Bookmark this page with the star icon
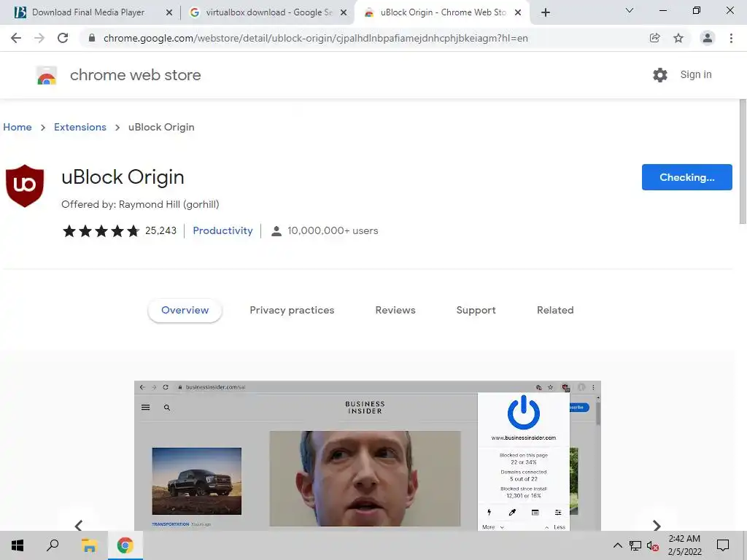This screenshot has height=560, width=747. pyautogui.click(x=678, y=38)
